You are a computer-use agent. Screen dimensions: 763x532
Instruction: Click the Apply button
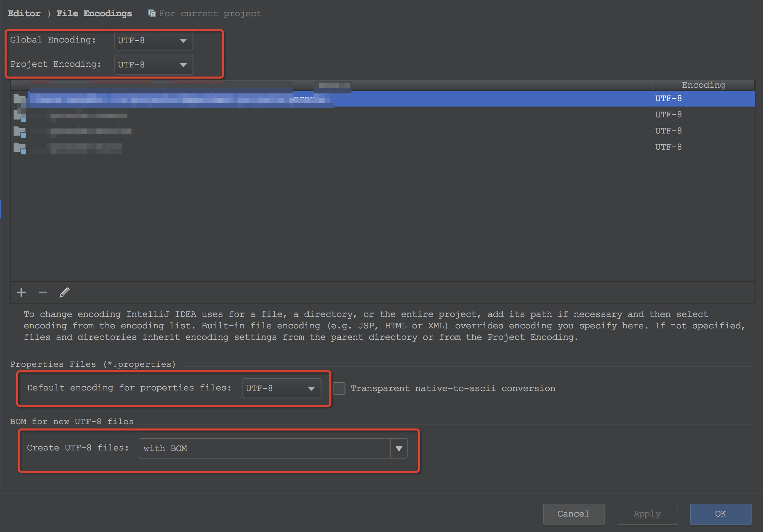click(x=647, y=514)
